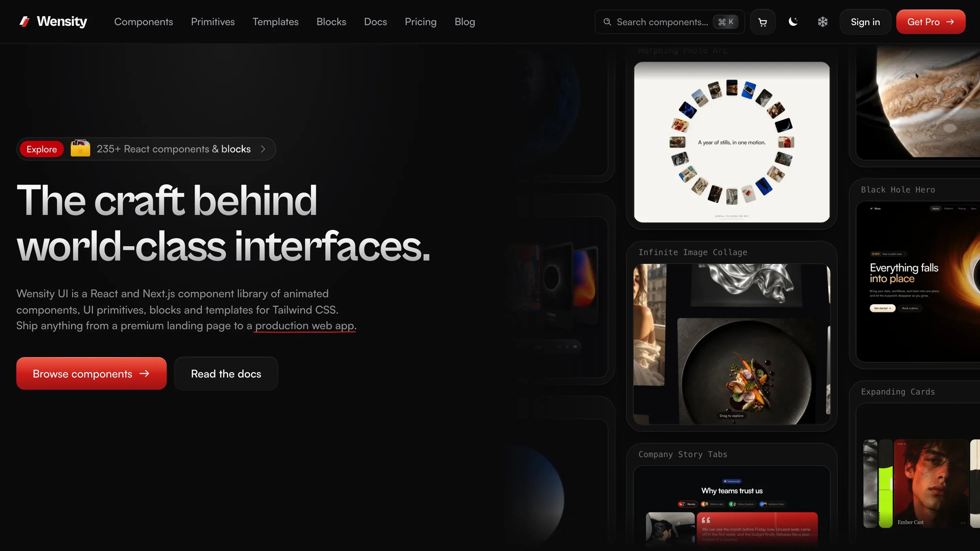Click the Sign in button
This screenshot has height=551, width=980.
865,22
